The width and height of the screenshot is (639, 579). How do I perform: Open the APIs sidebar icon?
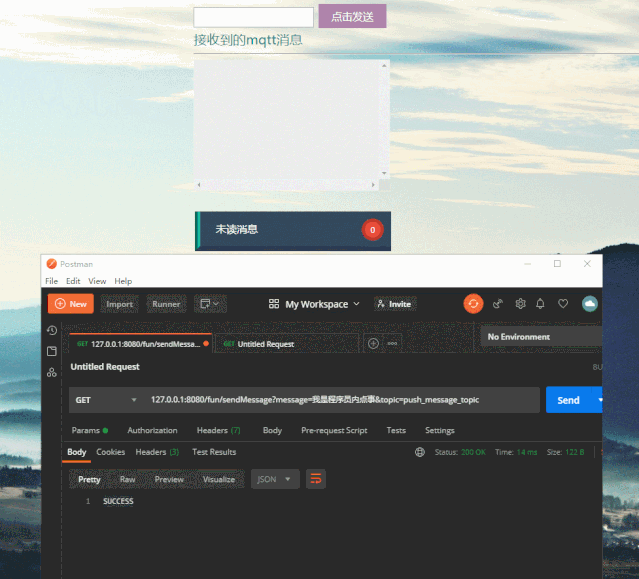[52, 372]
